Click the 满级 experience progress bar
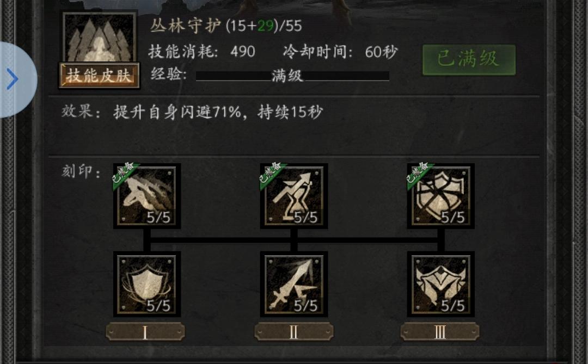This screenshot has width=588, height=364. [x=292, y=76]
